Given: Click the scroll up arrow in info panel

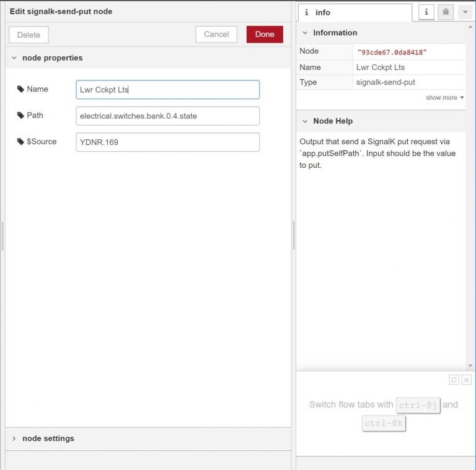Looking at the screenshot, I should coord(470,27).
